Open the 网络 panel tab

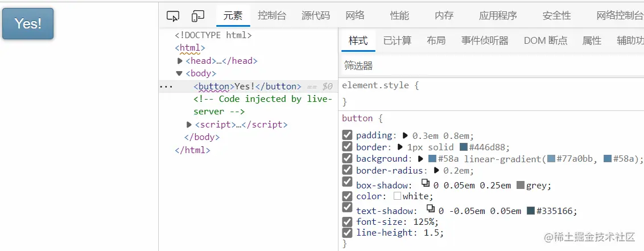coord(355,15)
